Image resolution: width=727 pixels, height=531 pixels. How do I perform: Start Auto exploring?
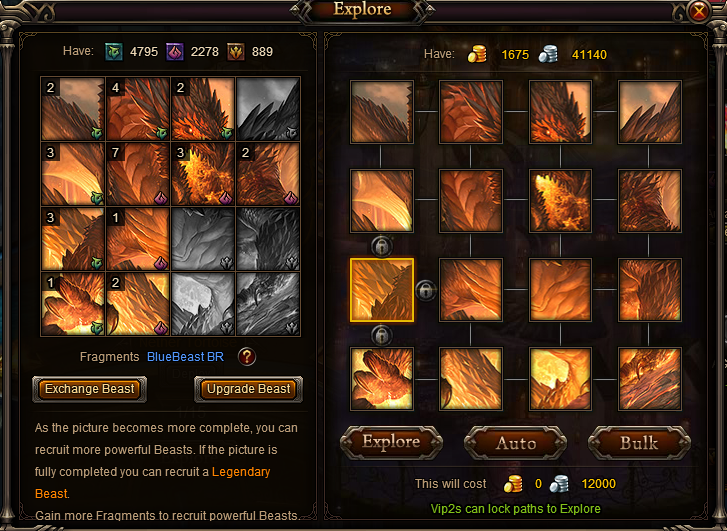(x=516, y=443)
